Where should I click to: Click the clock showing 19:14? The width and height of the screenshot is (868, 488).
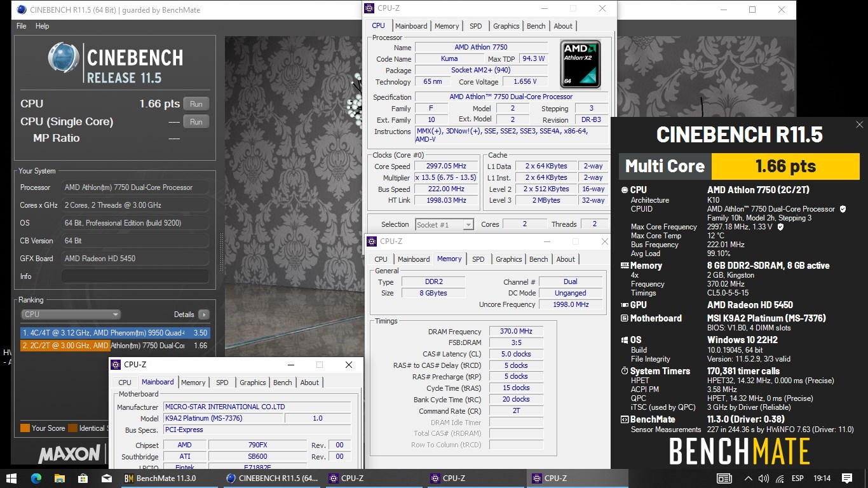coord(822,478)
